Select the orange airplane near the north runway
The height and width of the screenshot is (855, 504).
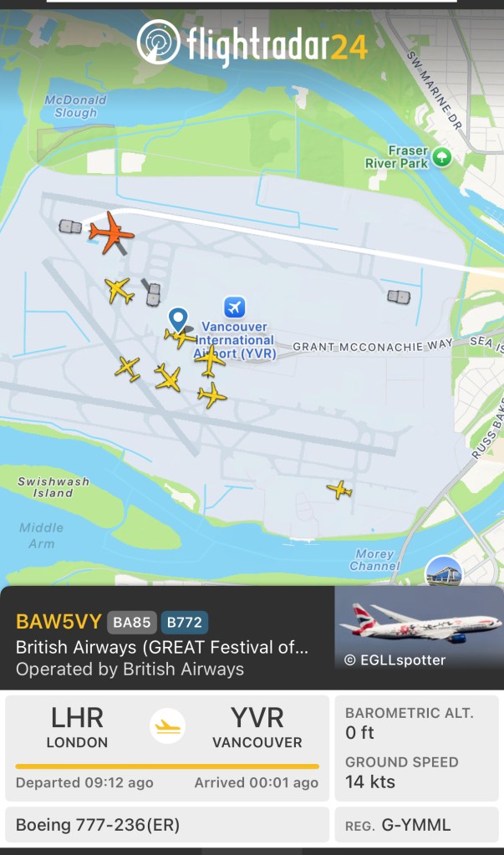point(111,233)
